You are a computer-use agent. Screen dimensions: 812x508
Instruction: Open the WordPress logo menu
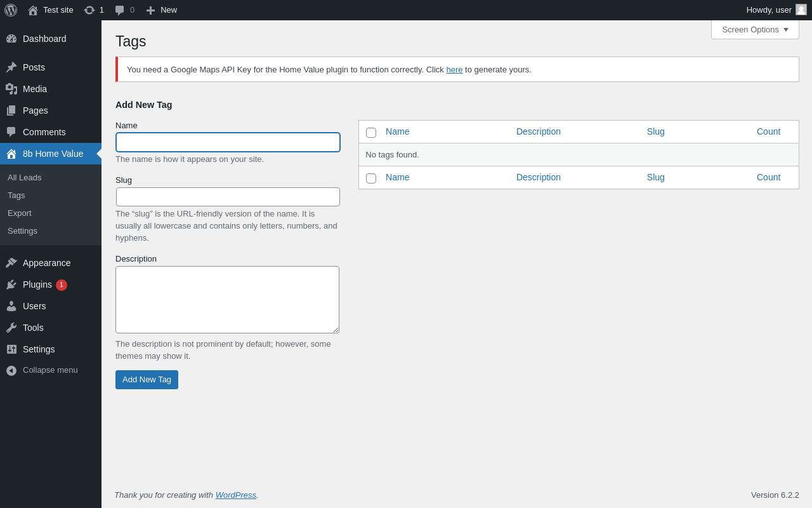(11, 10)
